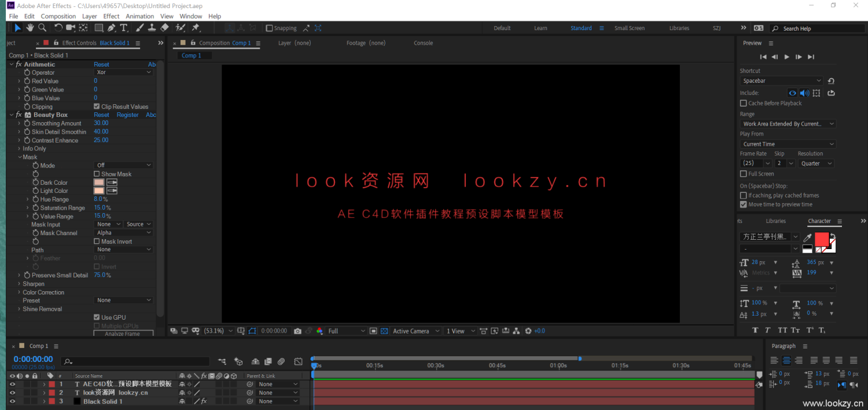868x410 pixels.
Task: Open the Operator dropdown set to Xor
Action: [x=123, y=72]
